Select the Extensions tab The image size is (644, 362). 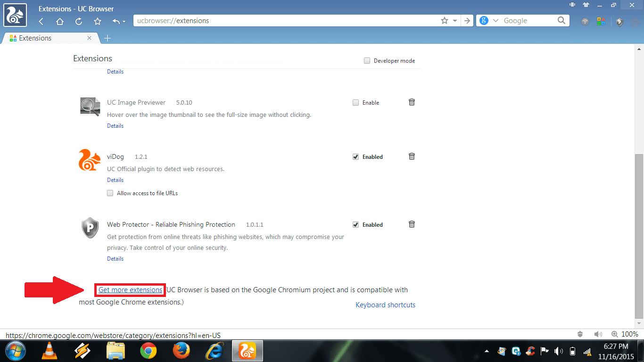[x=50, y=38]
